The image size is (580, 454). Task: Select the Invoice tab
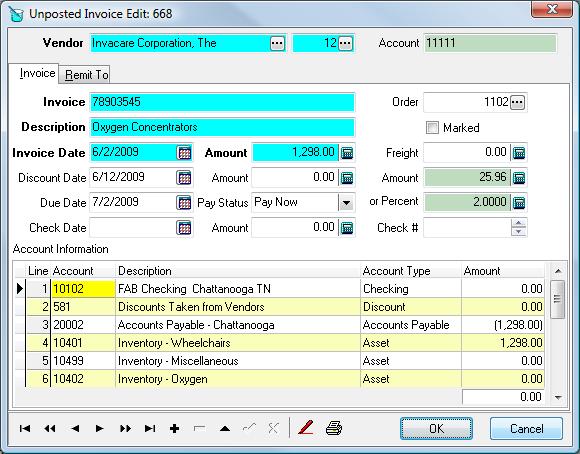[37, 73]
